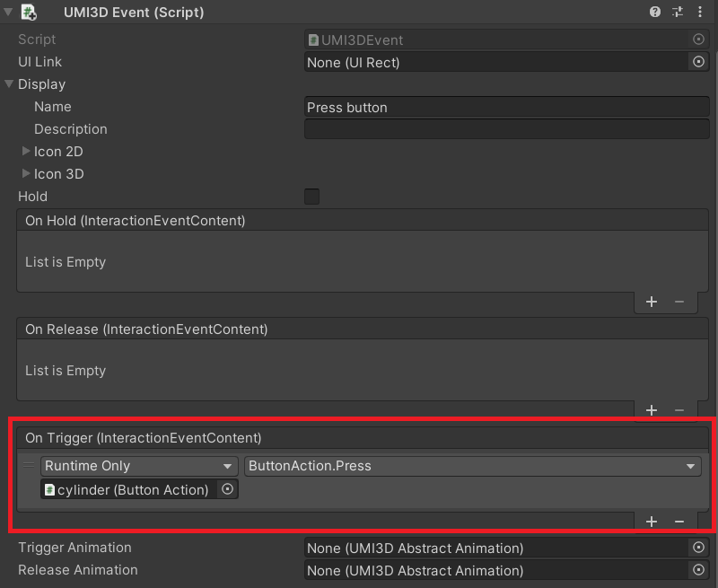Toggle the Hold checkbox

(311, 197)
